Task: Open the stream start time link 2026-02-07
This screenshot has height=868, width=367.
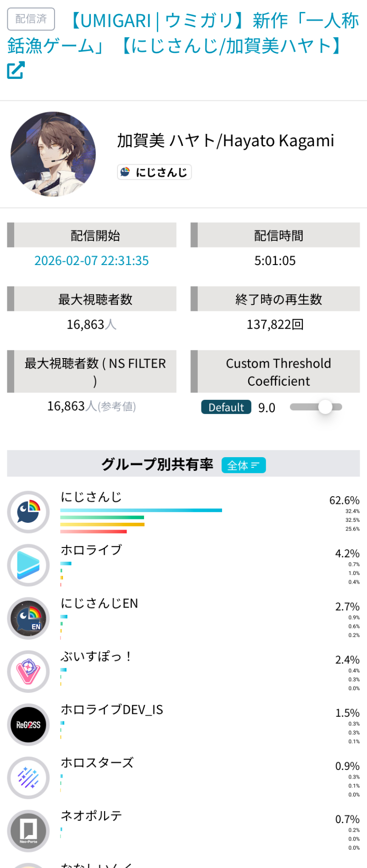Action: 92,260
